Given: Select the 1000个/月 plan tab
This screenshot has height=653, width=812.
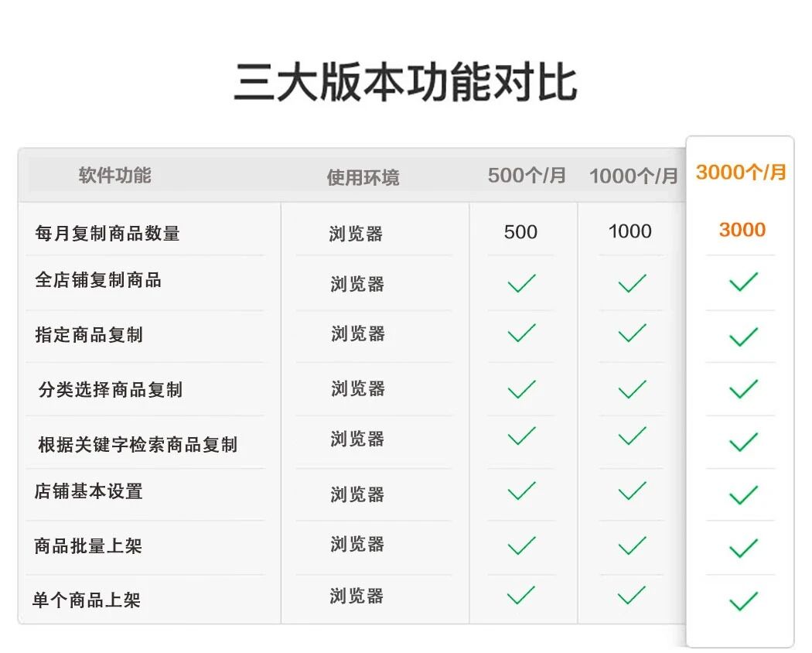Looking at the screenshot, I should [x=634, y=175].
